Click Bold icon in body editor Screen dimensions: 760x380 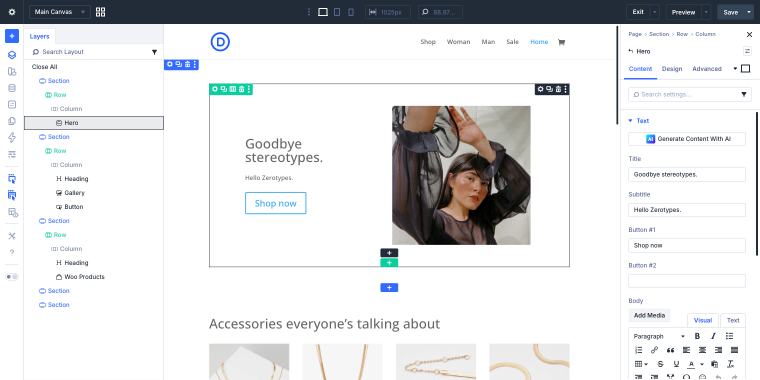[x=697, y=336]
